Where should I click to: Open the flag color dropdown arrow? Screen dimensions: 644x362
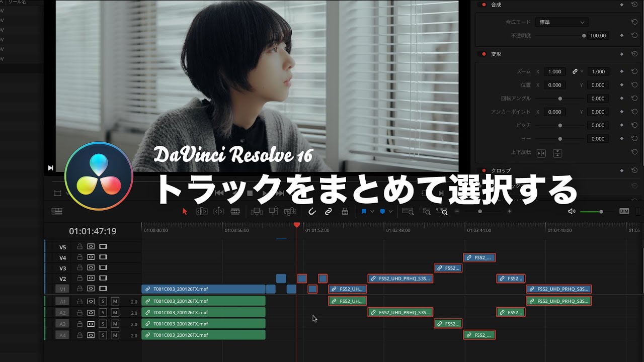[372, 212]
